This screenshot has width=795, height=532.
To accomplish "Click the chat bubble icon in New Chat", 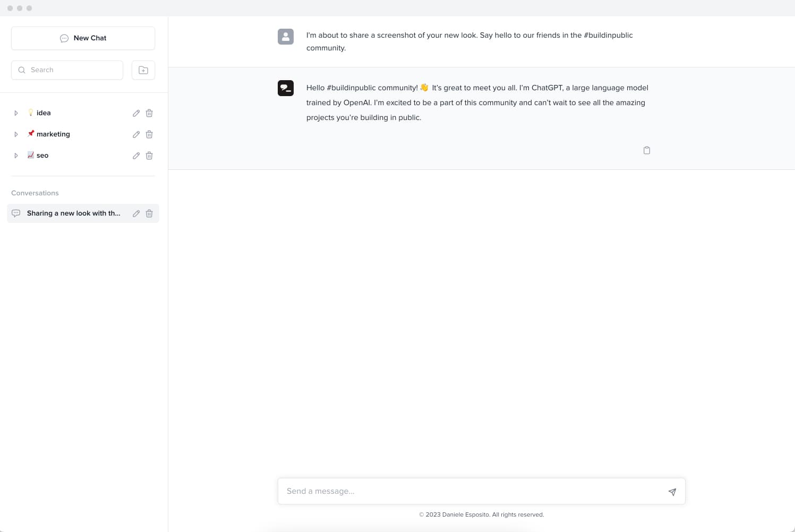I will 64,38.
